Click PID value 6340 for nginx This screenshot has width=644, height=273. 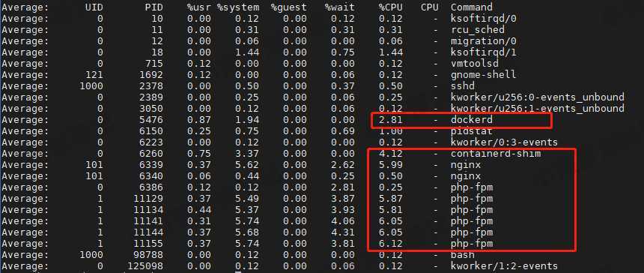coord(151,176)
